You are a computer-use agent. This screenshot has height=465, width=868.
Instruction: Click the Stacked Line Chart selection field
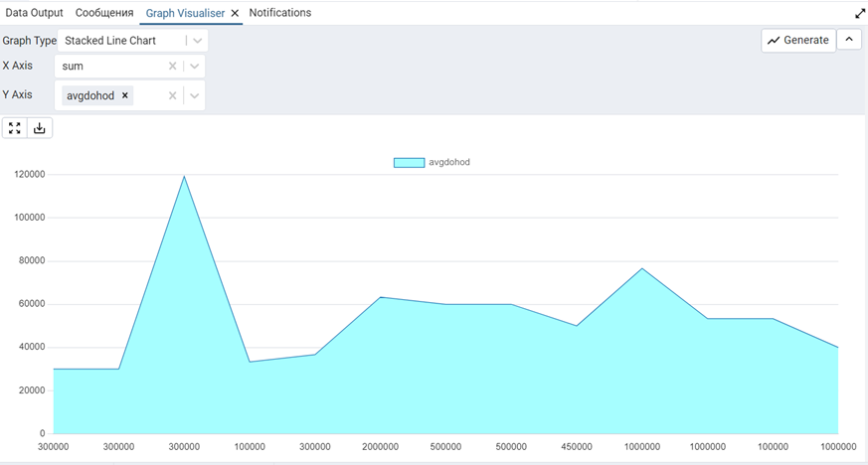coord(121,41)
